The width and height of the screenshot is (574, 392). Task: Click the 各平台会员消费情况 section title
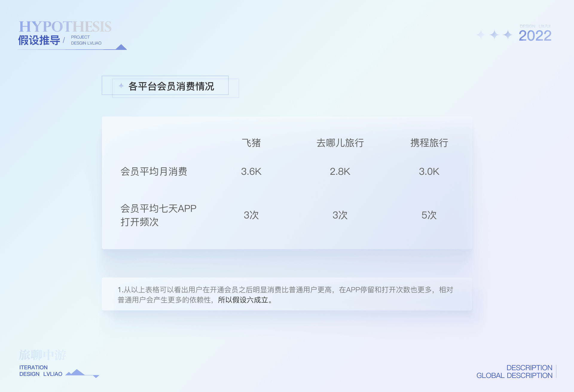point(171,86)
